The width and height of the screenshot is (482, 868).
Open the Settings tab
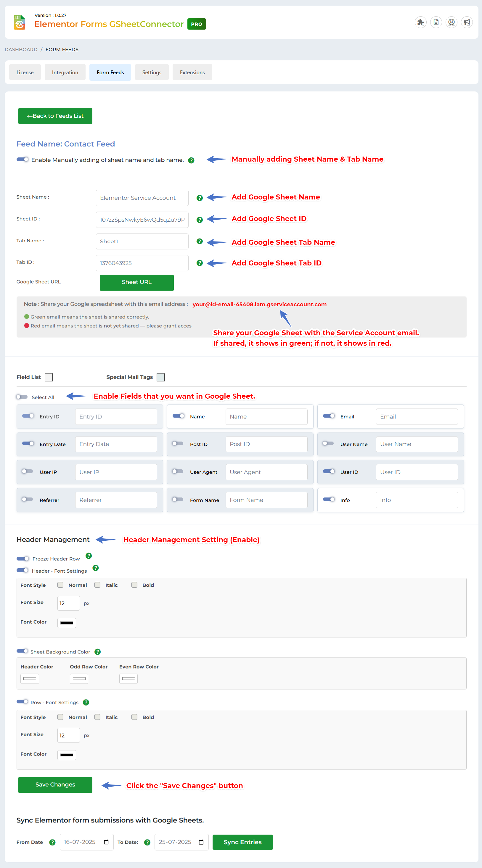[x=152, y=73]
